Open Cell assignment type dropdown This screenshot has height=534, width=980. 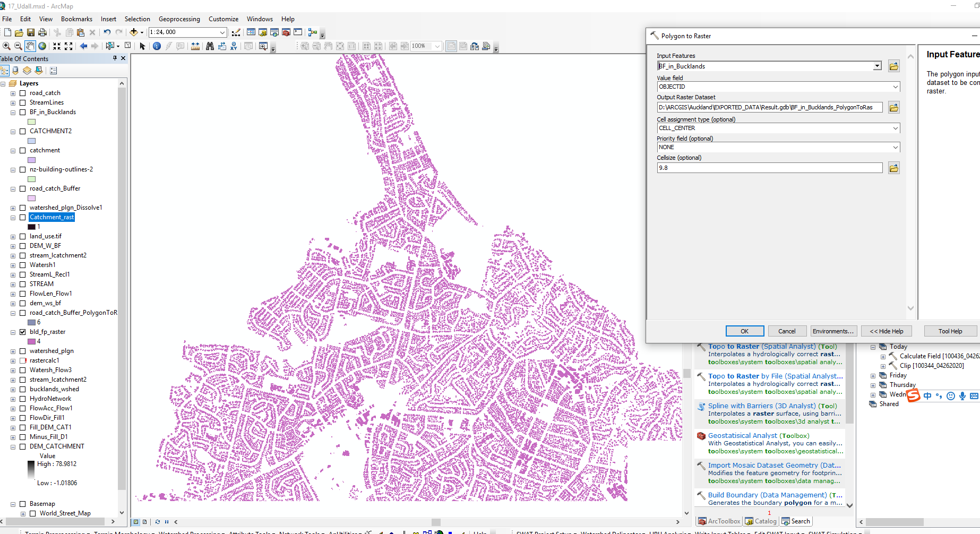click(x=895, y=128)
